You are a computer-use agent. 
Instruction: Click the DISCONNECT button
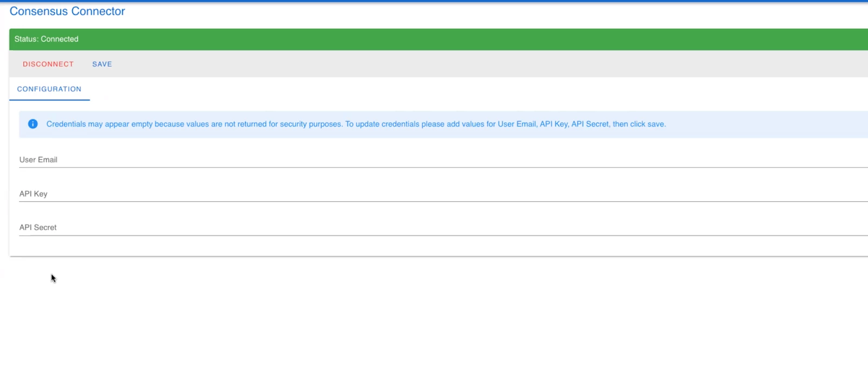48,64
